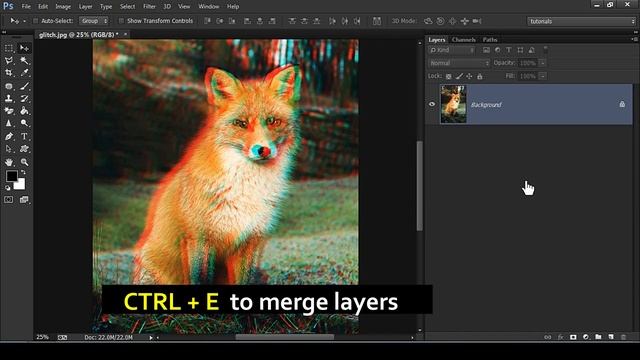Swap foreground and background colors

pos(23,173)
